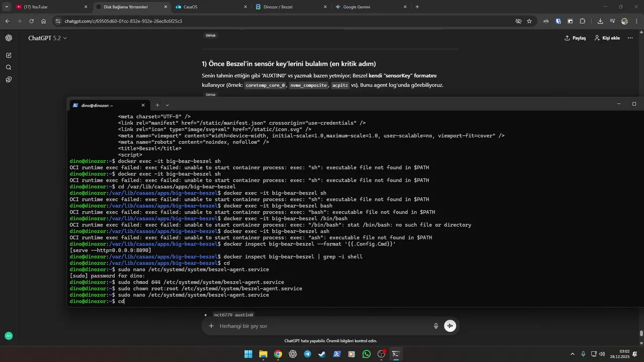Open the picture-in-picture extension icon
This screenshot has height=362, width=644.
click(571, 21)
